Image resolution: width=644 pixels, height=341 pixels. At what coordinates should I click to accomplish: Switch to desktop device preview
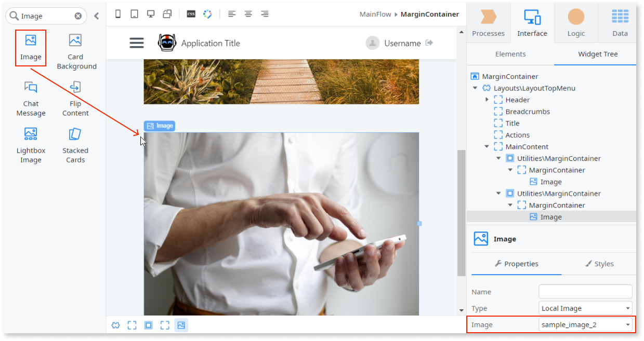coord(151,14)
